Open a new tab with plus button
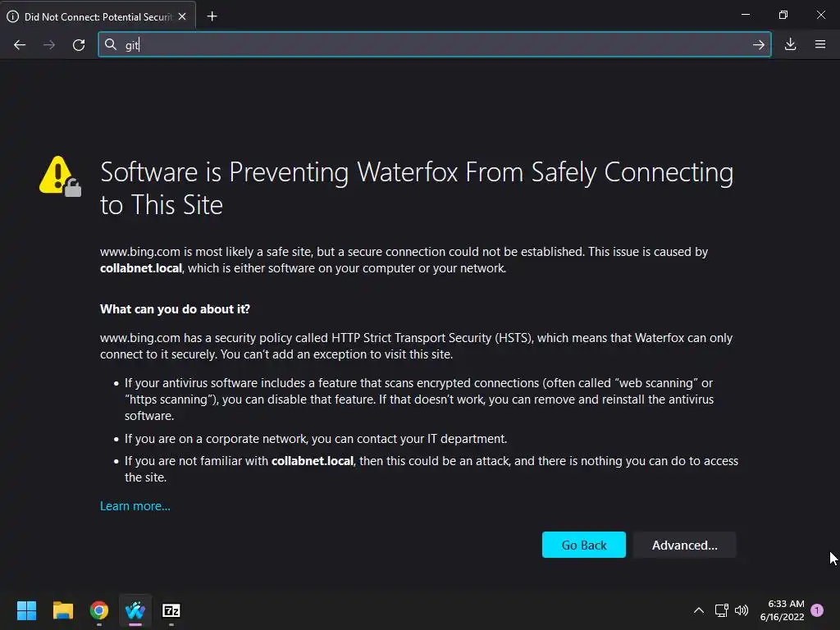This screenshot has height=630, width=840. click(x=212, y=16)
